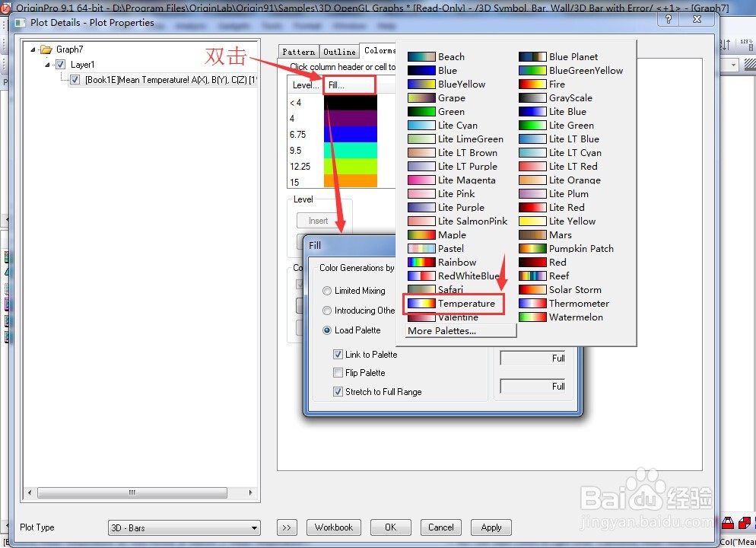Expand panel with double-arrow button
The width and height of the screenshot is (756, 548).
point(287,527)
